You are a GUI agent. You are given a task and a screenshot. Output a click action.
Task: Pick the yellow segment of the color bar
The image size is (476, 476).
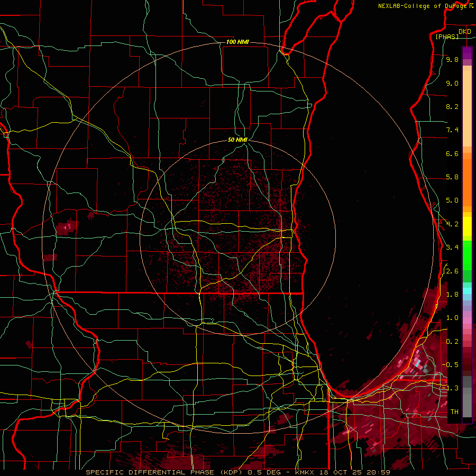pyautogui.click(x=467, y=226)
